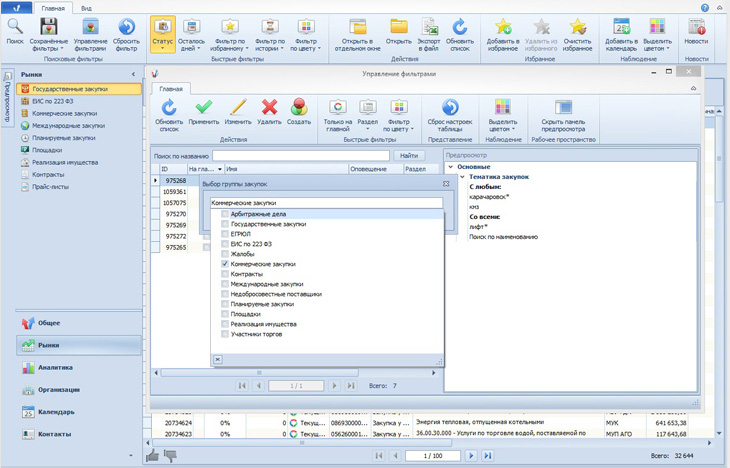730x468 pixels.
Task: Switch to the Вид ribbon tab
Action: [86, 8]
